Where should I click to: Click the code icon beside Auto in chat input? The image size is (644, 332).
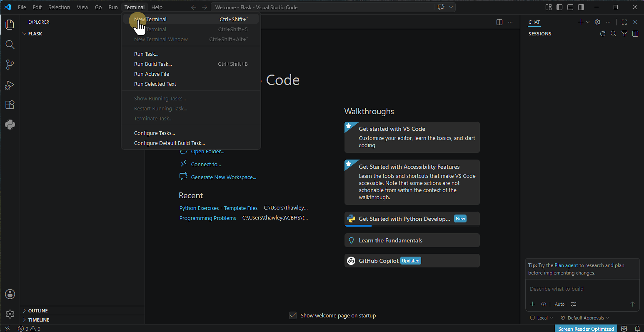pyautogui.click(x=544, y=304)
